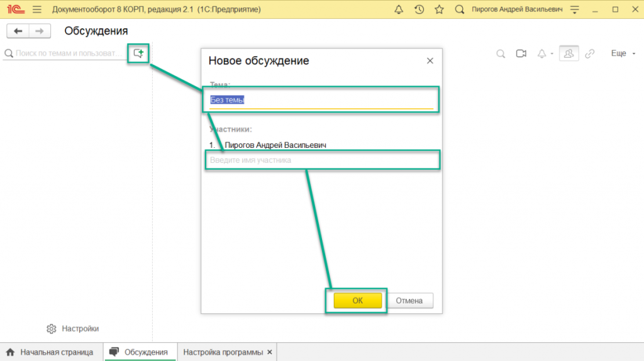Open notifications bell in title bar
The image size is (644, 361).
(x=399, y=9)
